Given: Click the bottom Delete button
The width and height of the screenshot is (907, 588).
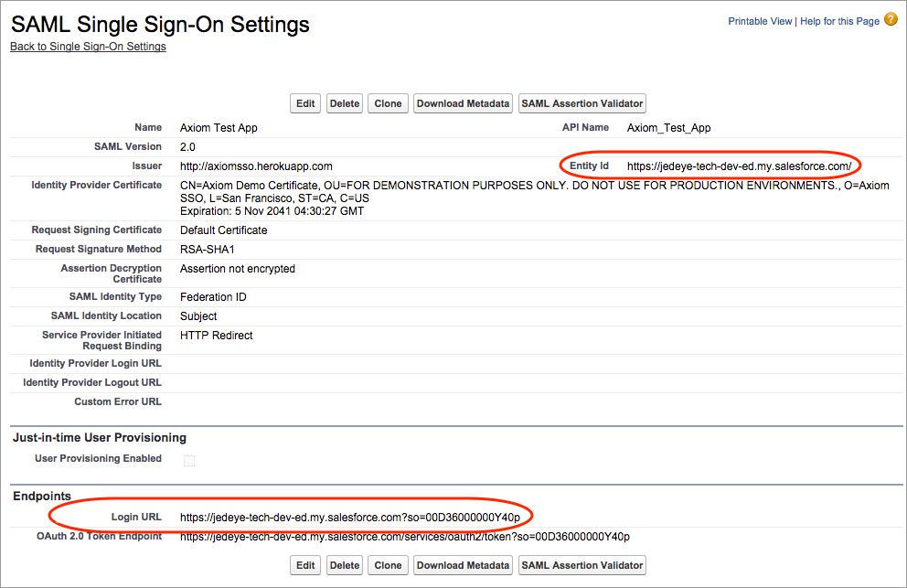Looking at the screenshot, I should click(345, 565).
